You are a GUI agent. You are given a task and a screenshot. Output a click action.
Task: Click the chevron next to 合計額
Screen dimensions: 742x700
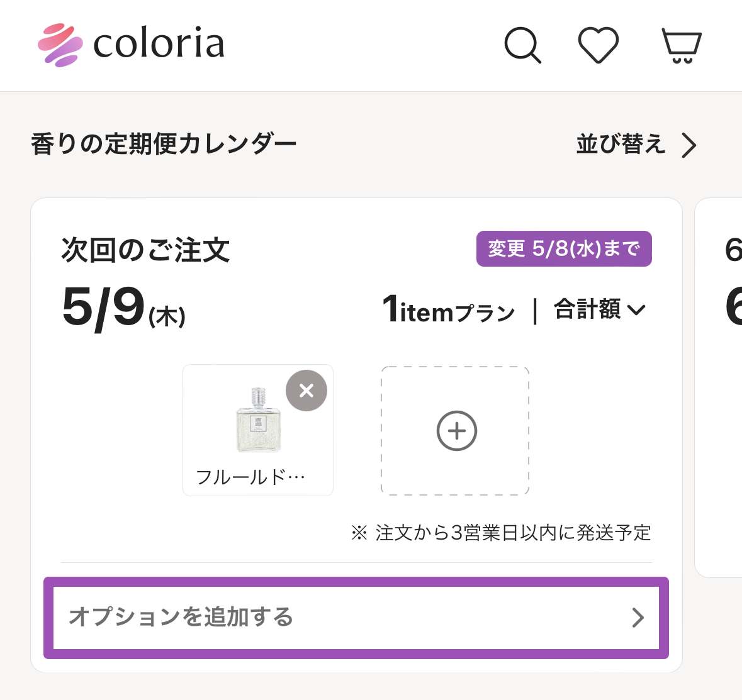[x=636, y=309]
